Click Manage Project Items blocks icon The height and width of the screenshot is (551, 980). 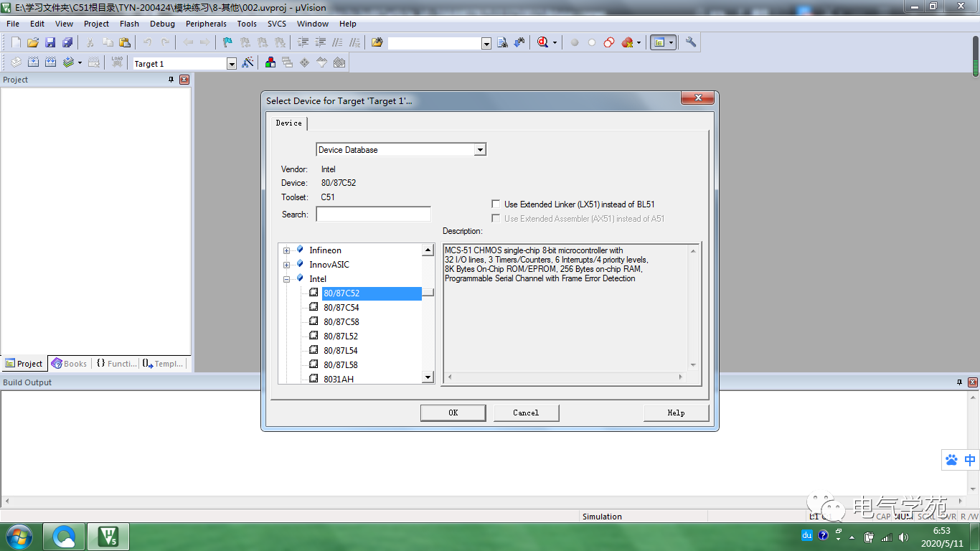270,62
